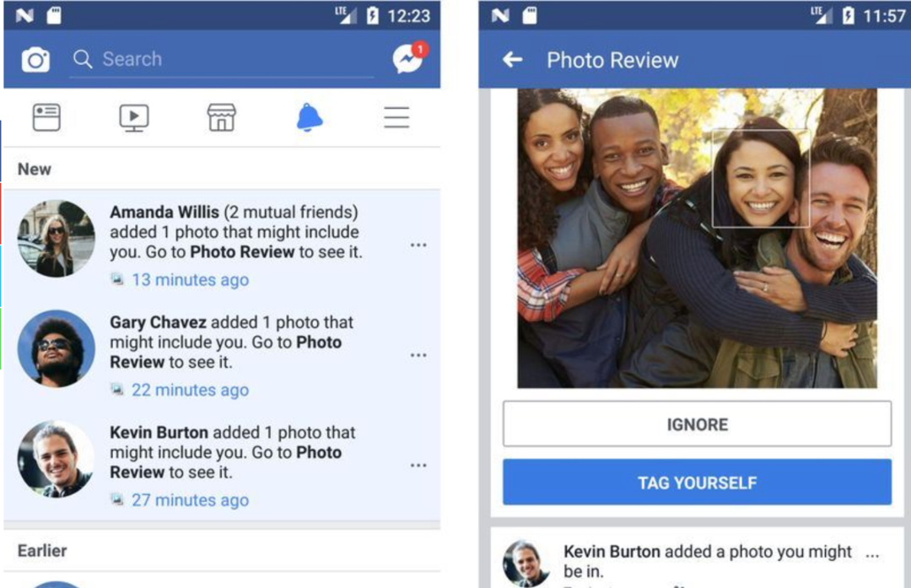
Task: Tap the 12:23 clock
Action: click(409, 16)
